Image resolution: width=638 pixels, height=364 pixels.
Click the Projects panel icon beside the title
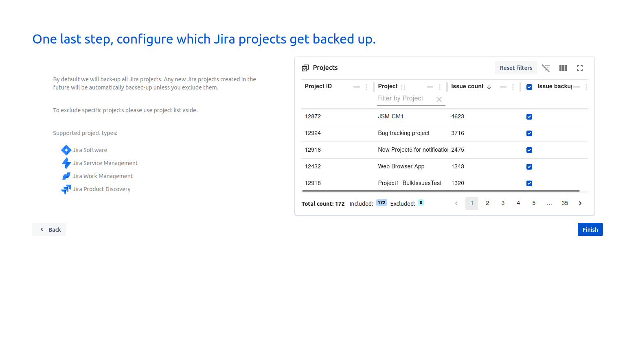[305, 68]
